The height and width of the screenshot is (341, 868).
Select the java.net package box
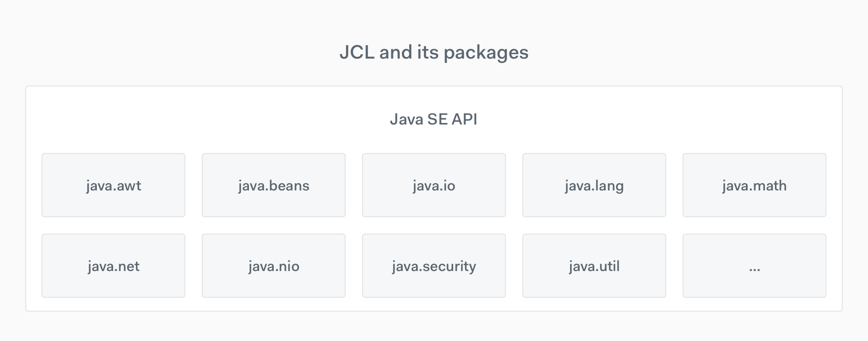point(113,266)
